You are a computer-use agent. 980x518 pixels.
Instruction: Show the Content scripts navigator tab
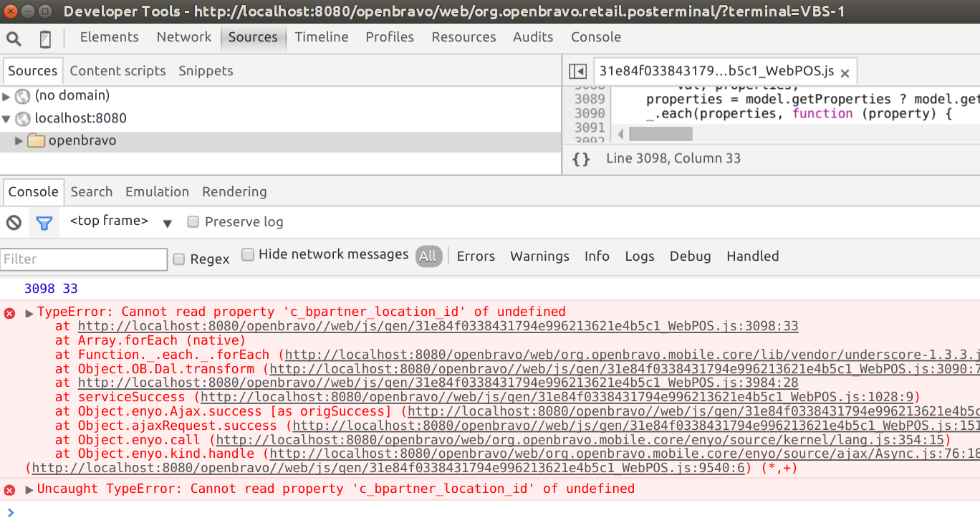pyautogui.click(x=117, y=71)
